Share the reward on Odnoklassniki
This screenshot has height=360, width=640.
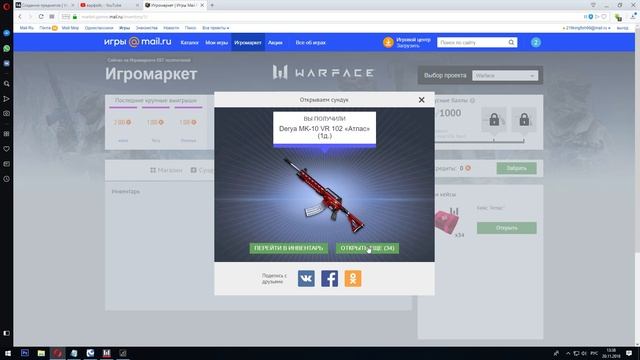pyautogui.click(x=353, y=278)
